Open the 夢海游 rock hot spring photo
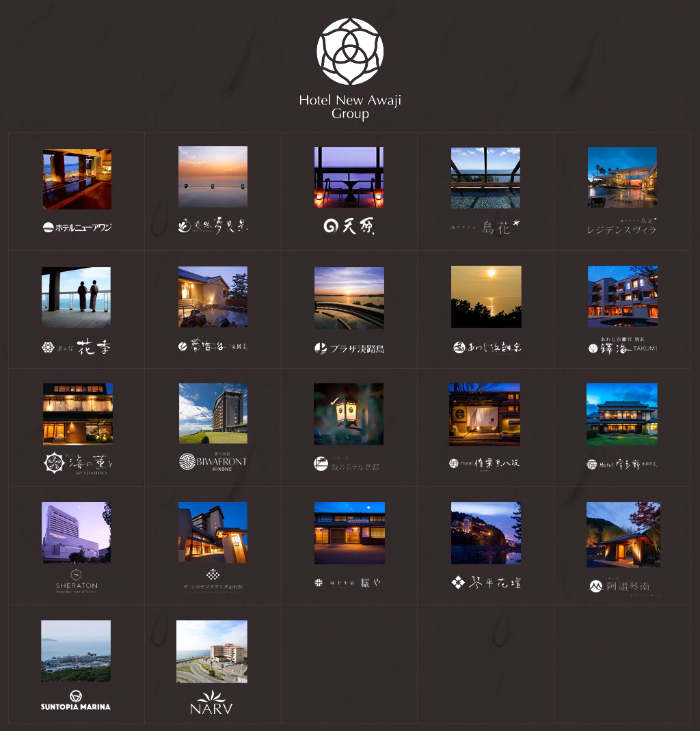Viewport: 700px width, 731px height. click(213, 297)
